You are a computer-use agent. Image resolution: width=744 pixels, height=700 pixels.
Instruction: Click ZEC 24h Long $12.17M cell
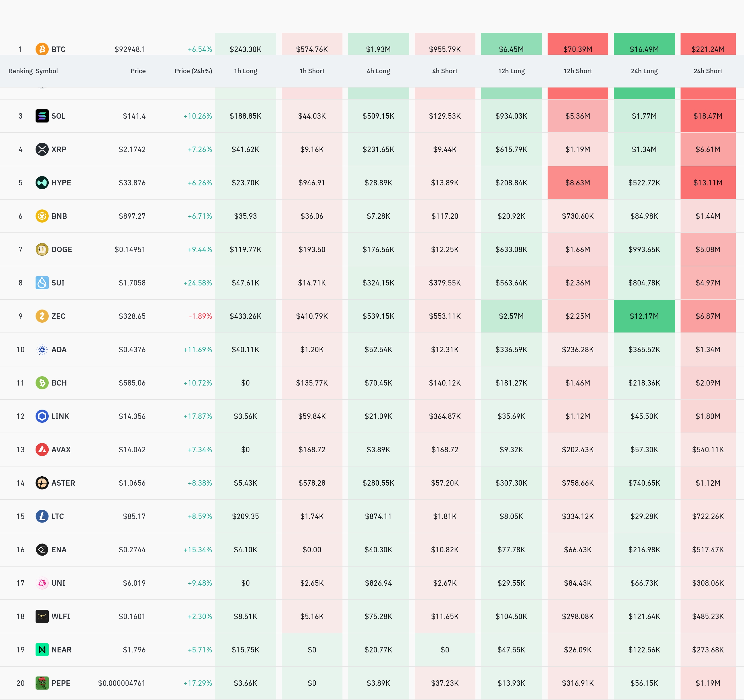644,316
